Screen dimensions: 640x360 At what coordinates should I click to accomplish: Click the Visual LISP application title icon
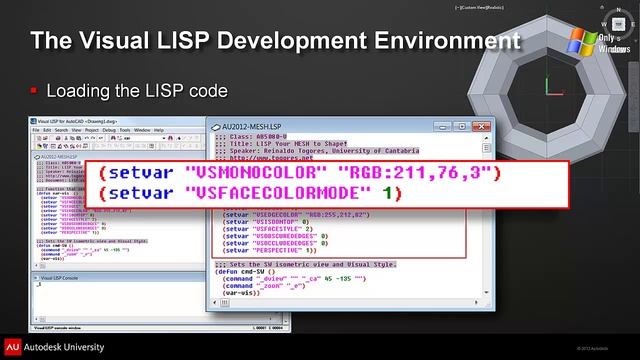(x=33, y=121)
